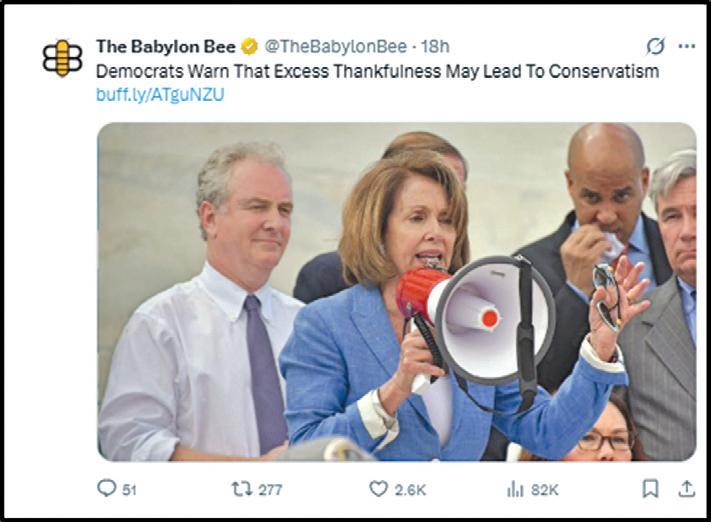Open the Grok slashed-circle icon

pos(655,46)
